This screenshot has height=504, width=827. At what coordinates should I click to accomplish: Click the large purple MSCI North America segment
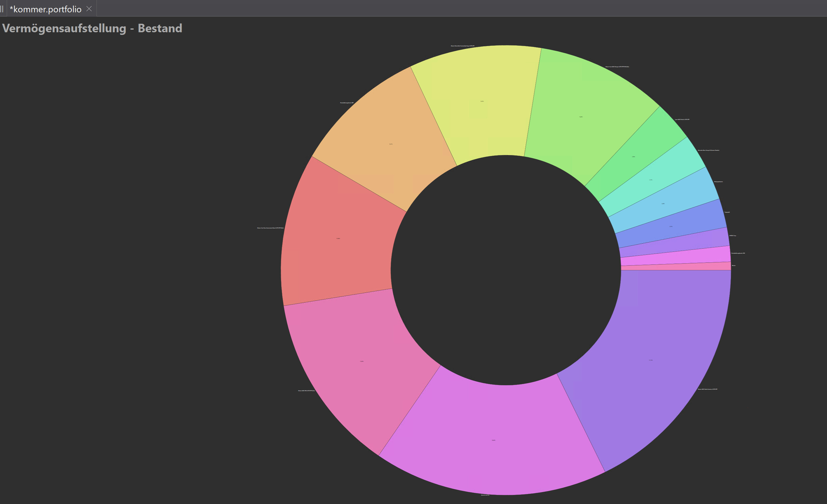tap(651, 360)
